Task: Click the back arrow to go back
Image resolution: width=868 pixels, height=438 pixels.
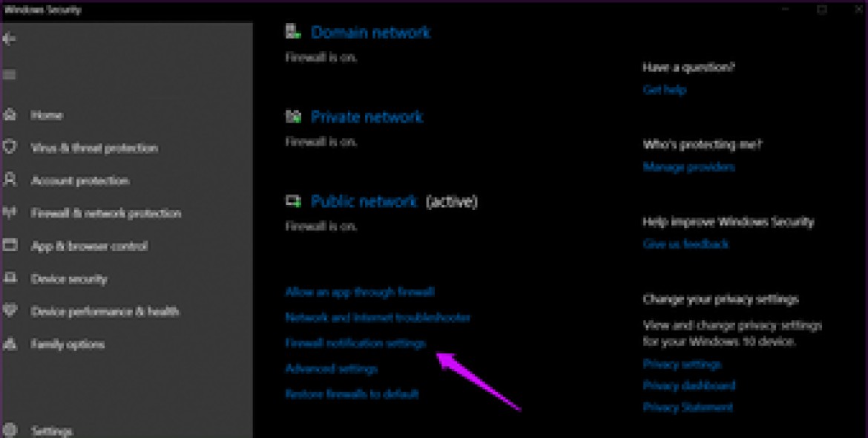Action: tap(10, 39)
